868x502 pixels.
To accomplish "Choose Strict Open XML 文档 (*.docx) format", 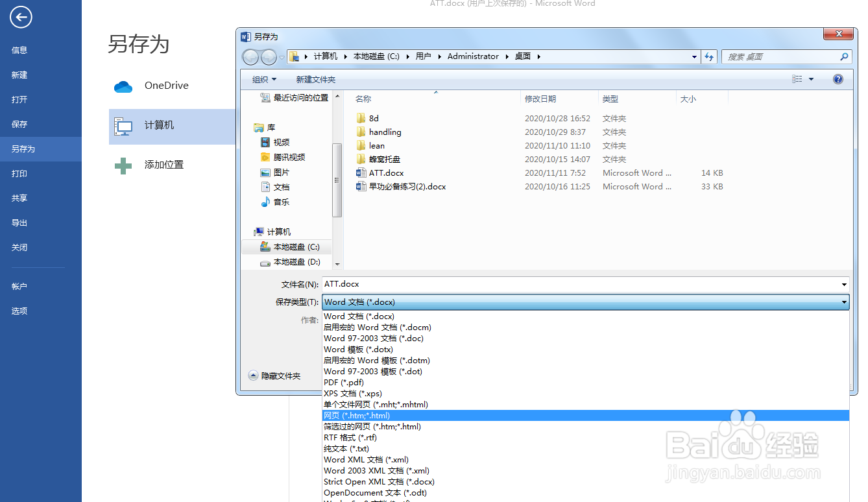I will tap(379, 482).
